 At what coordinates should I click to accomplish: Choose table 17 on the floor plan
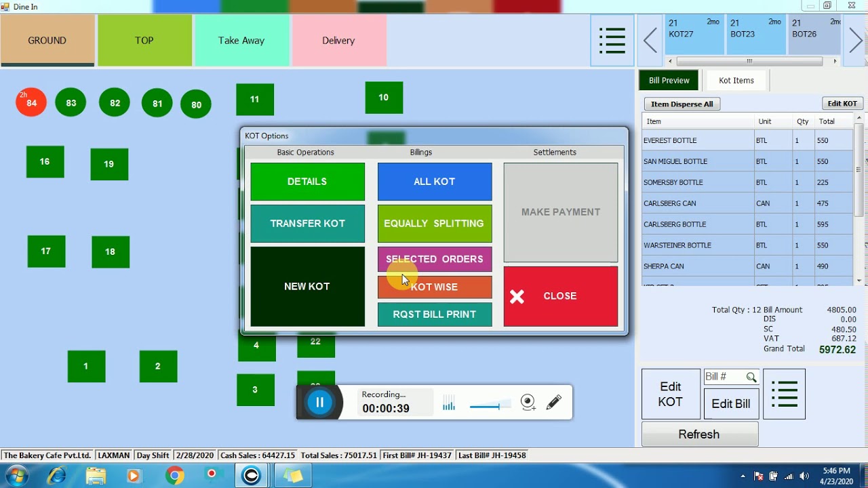click(46, 251)
